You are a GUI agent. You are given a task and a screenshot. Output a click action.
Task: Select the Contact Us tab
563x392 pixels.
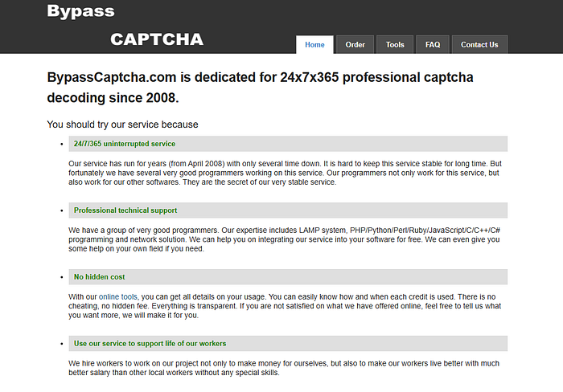click(x=479, y=44)
